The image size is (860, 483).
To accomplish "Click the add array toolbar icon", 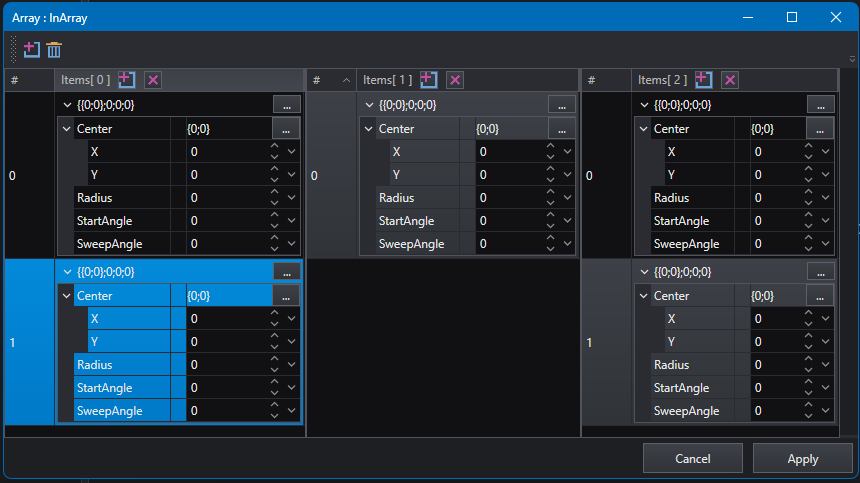I will [32, 50].
